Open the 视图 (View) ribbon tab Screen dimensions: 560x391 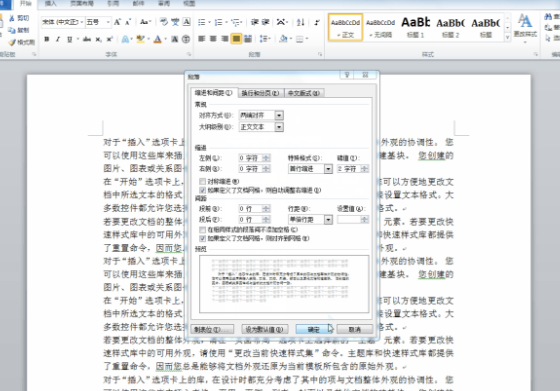[189, 4]
